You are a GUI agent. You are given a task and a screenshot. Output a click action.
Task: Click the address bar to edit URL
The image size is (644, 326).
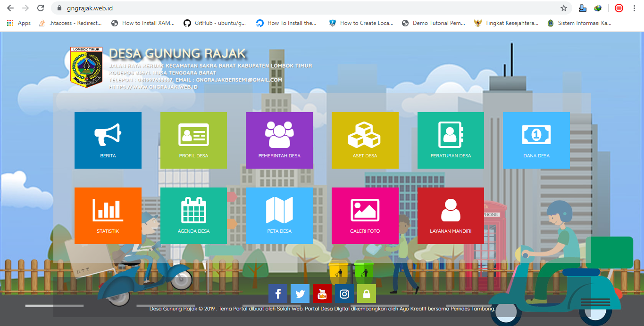pyautogui.click(x=283, y=8)
